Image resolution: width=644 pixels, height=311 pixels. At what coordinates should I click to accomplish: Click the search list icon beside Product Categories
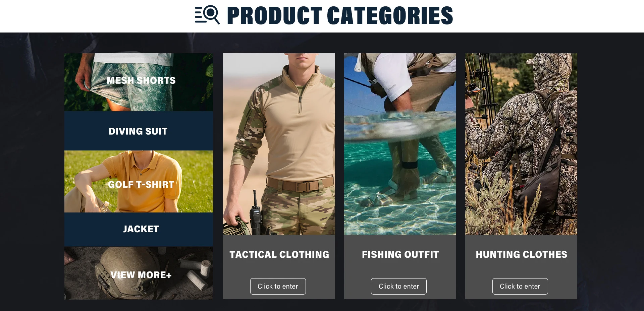(207, 15)
